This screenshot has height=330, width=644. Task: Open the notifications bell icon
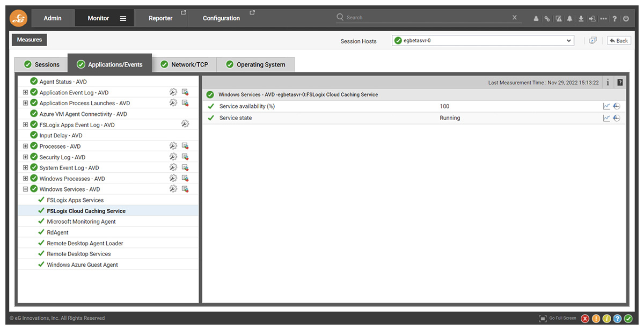(570, 19)
